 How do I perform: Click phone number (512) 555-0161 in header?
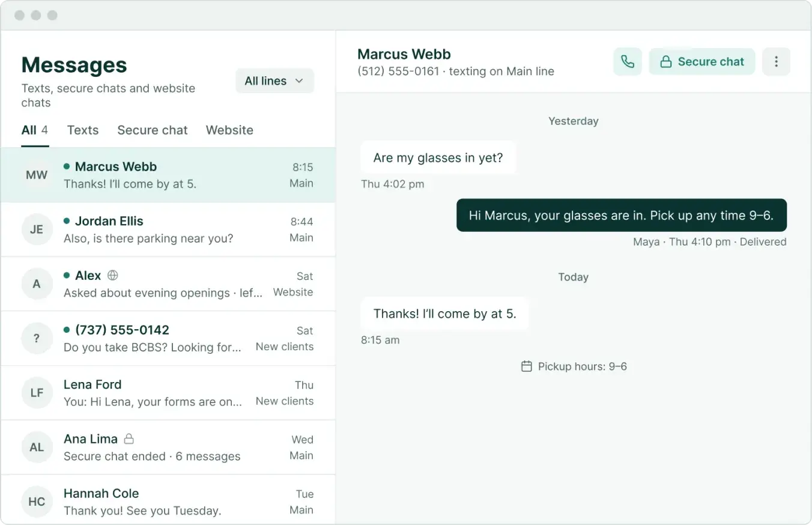(398, 71)
